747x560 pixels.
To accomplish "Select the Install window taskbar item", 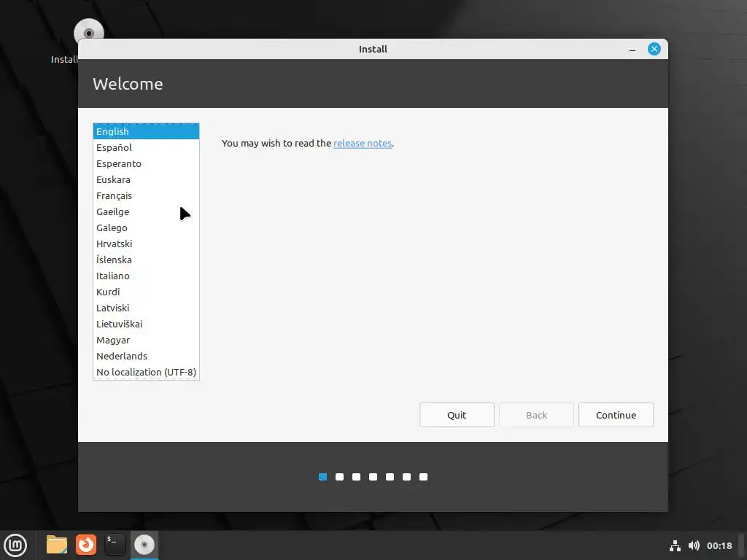I will tap(144, 545).
